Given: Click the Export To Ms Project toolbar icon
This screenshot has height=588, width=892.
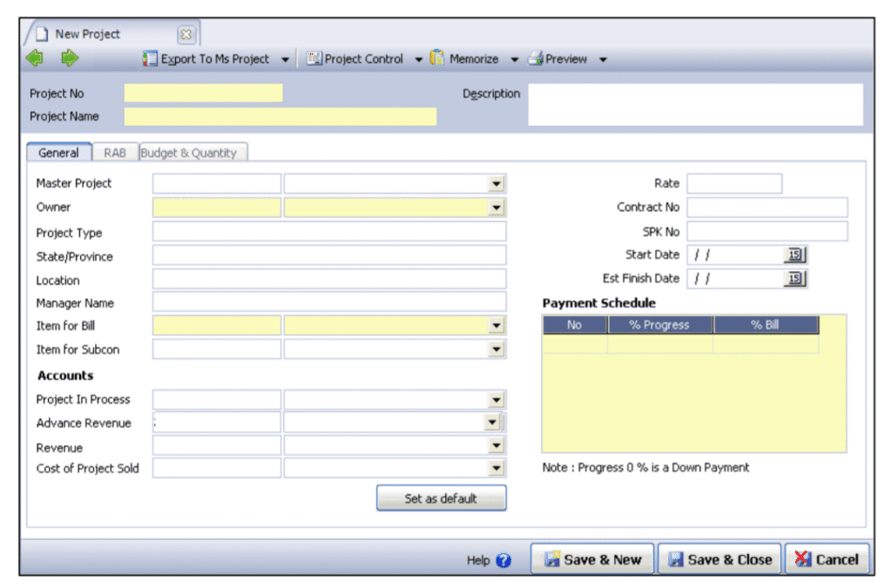Looking at the screenshot, I should [148, 58].
